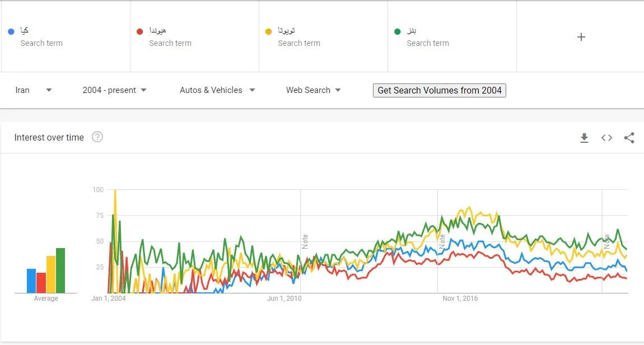Click the Nov 1, 2016 axis label
The image size is (644, 345).
click(460, 299)
